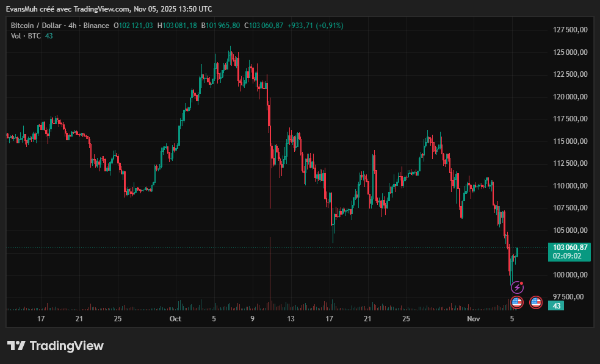Image resolution: width=600 pixels, height=364 pixels.
Task: Open the right US flag economic event marker
Action: 535,302
